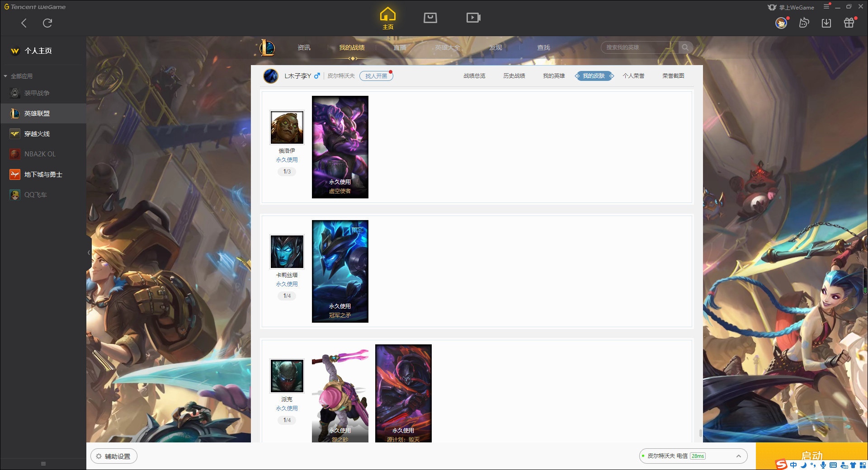
Task: Select 装甲战争 in the sidebar
Action: (x=43, y=93)
